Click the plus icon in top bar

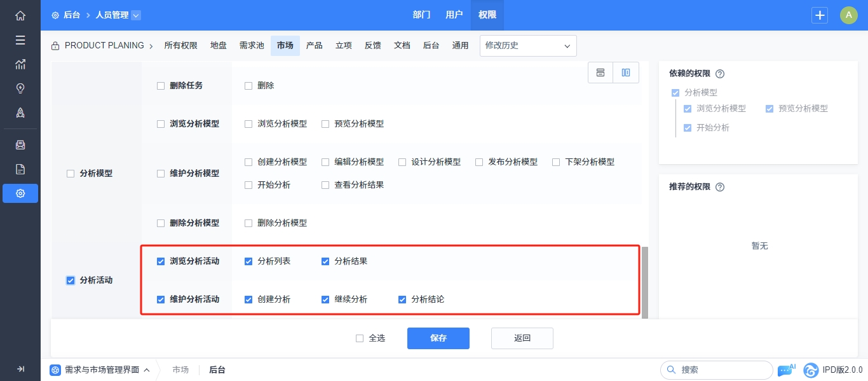tap(820, 15)
